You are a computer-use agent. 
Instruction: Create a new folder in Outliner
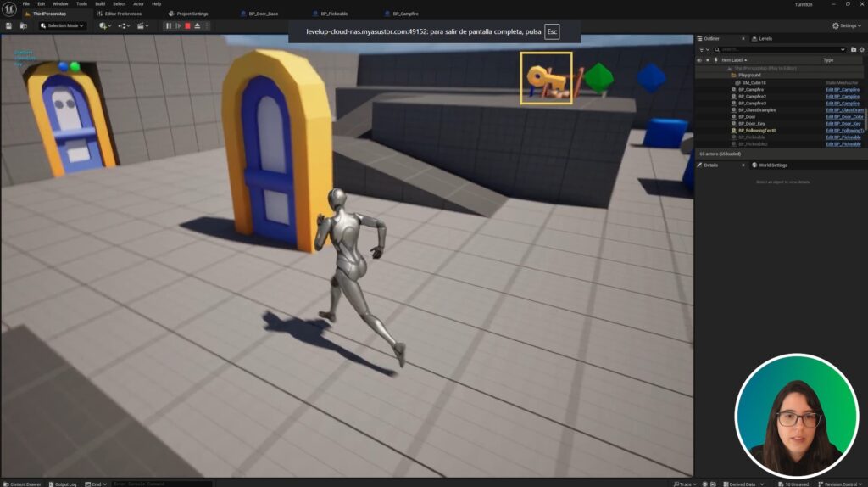click(x=853, y=49)
